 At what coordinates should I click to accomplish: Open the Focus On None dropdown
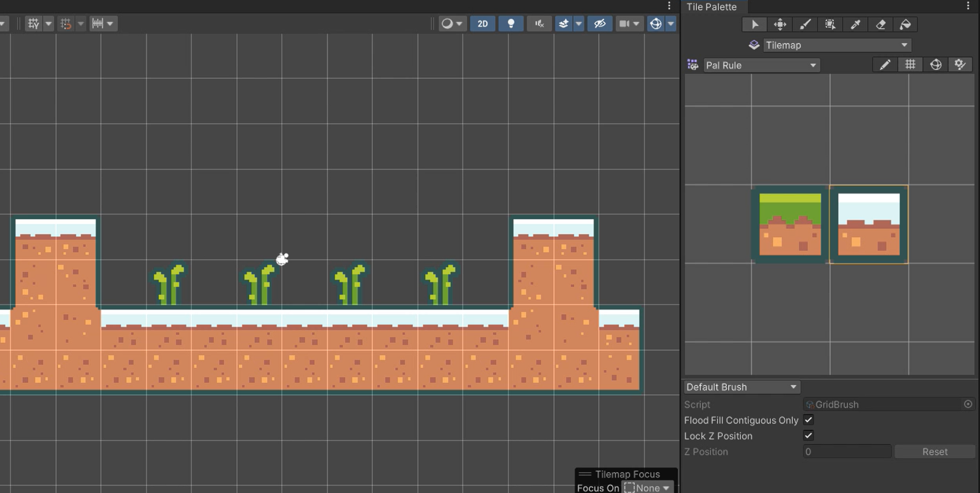[648, 488]
